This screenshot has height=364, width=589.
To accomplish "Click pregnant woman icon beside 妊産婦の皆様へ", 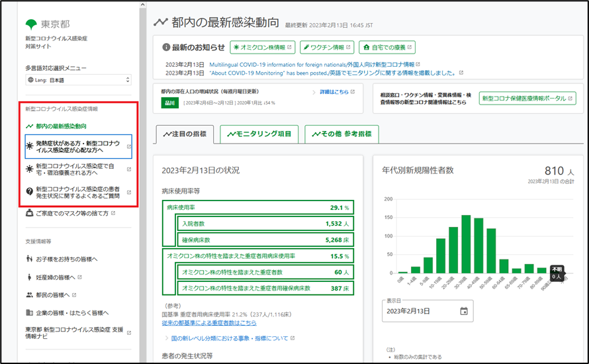I will [29, 277].
